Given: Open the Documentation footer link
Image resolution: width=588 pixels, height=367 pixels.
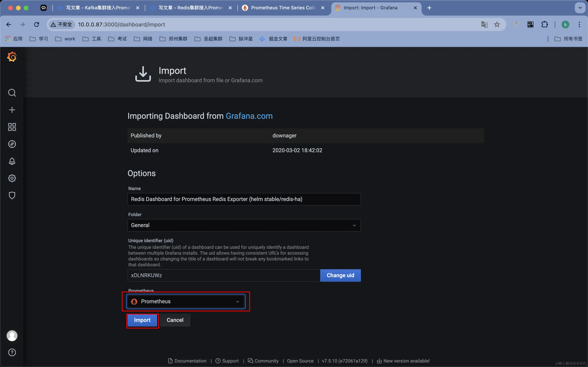Looking at the screenshot, I should [187, 361].
